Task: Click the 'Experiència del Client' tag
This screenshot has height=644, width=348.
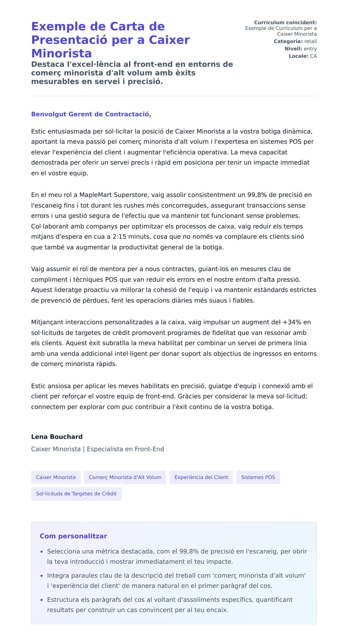Action: (201, 477)
